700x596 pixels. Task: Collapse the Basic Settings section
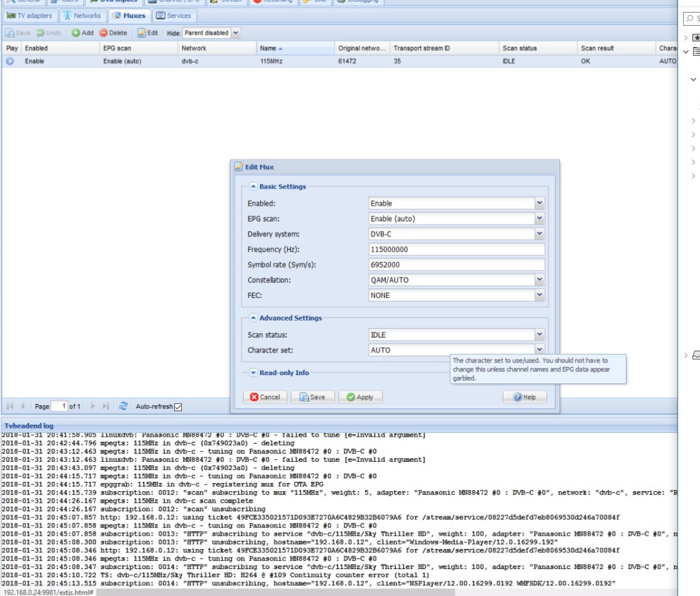253,186
